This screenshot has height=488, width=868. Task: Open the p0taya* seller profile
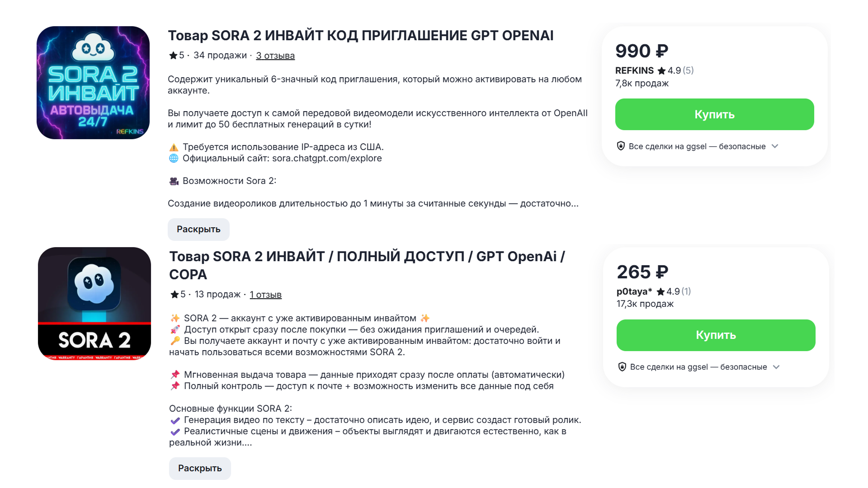pyautogui.click(x=634, y=291)
